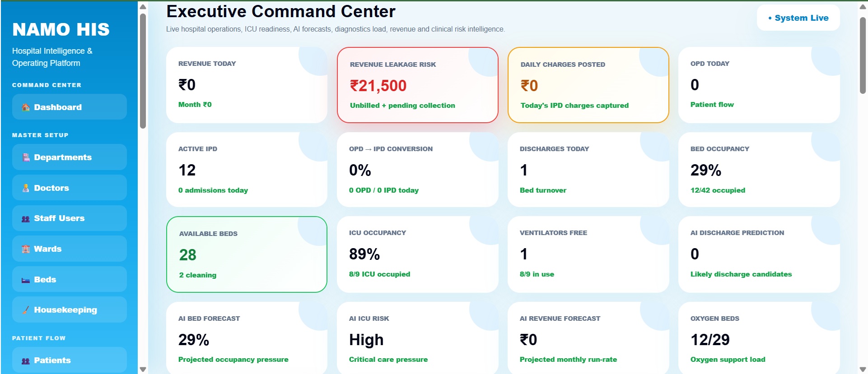
Task: Click the System Live status button
Action: [798, 18]
